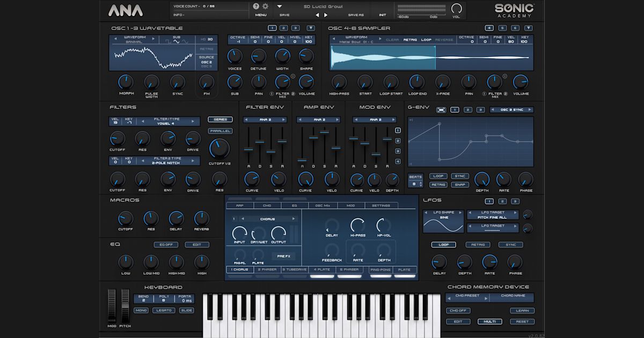Open the LFO target PITCH FINE ALL selector

click(493, 215)
